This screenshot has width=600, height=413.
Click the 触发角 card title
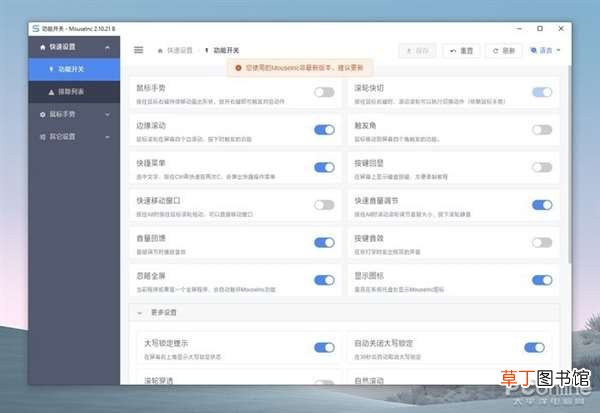click(x=365, y=126)
